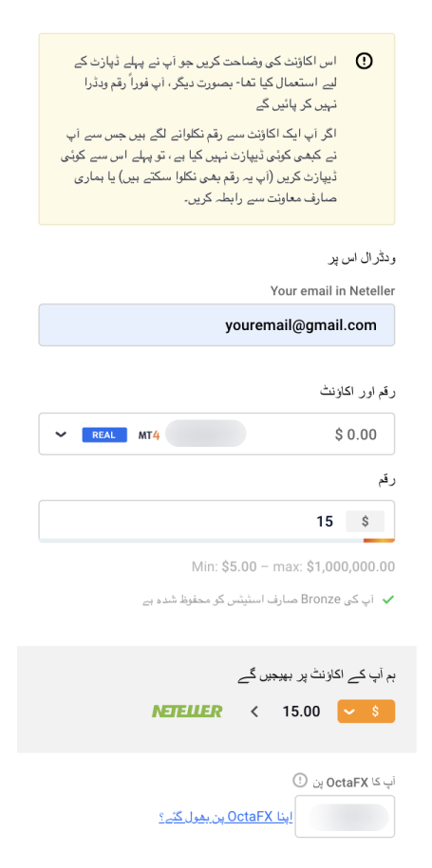The width and height of the screenshot is (432, 868).
Task: Click the grey dollar badge in amount field
Action: pyautogui.click(x=365, y=522)
